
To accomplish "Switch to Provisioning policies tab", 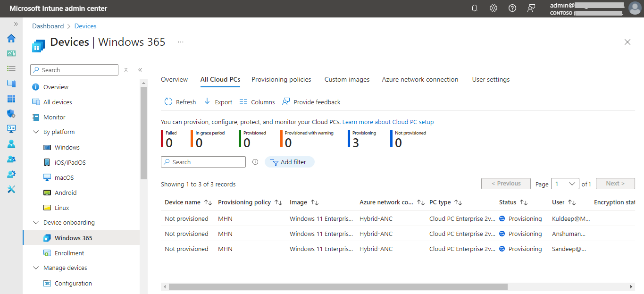I will (x=281, y=79).
